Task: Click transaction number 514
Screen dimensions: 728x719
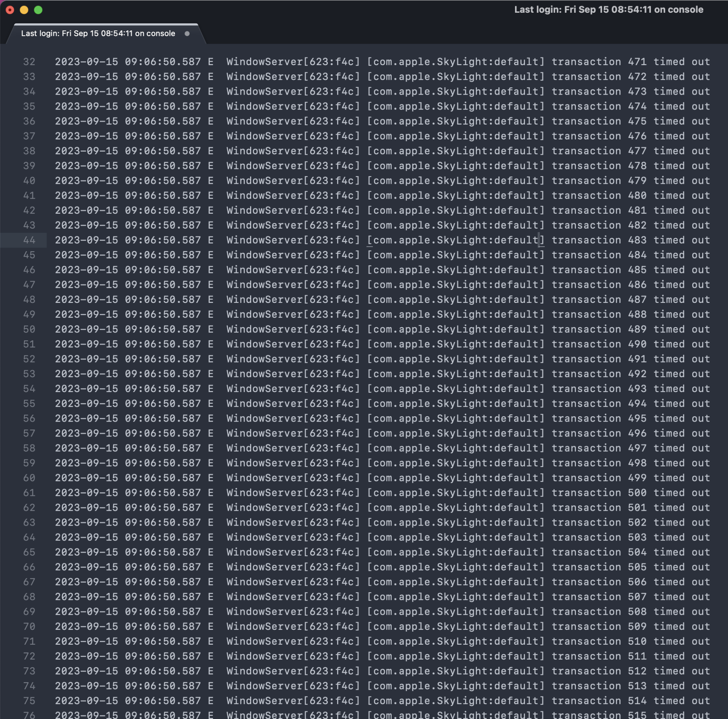Action: 637,700
